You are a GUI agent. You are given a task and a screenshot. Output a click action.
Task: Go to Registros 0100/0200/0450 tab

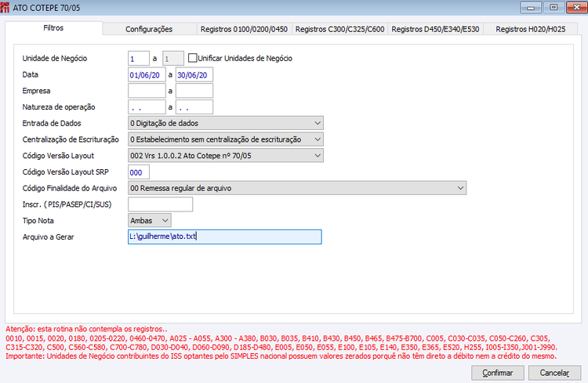coord(244,29)
